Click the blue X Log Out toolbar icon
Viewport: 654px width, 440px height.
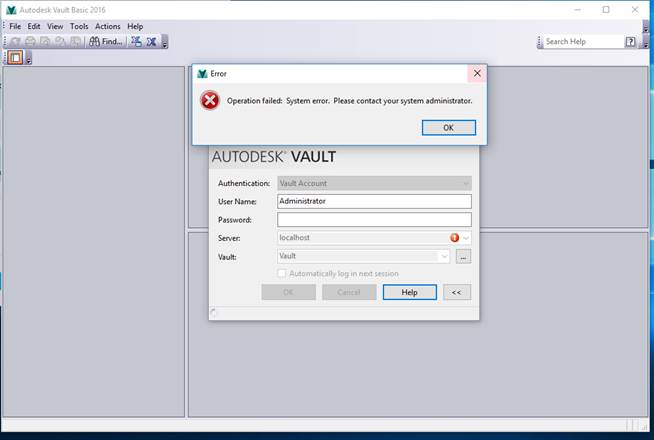pos(151,41)
